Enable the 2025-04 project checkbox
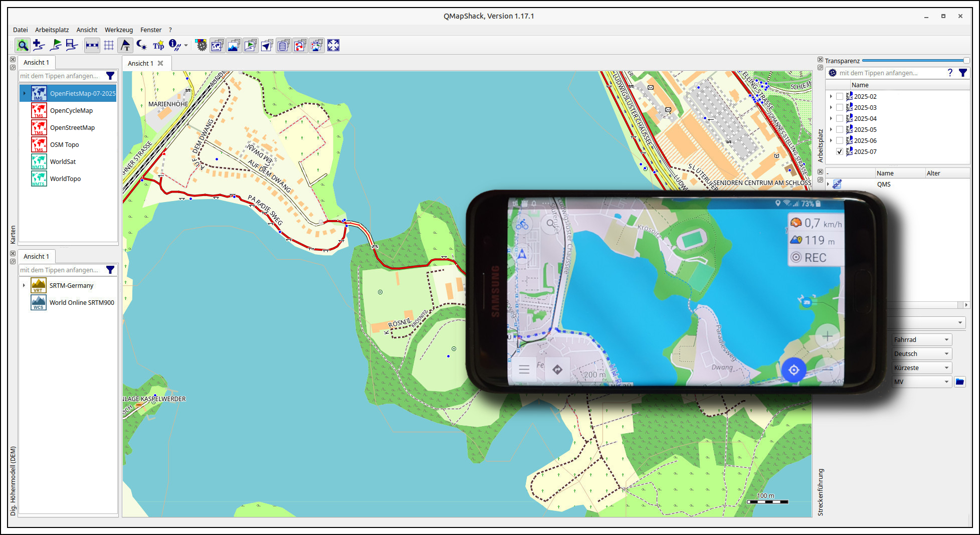The width and height of the screenshot is (980, 535). 840,118
